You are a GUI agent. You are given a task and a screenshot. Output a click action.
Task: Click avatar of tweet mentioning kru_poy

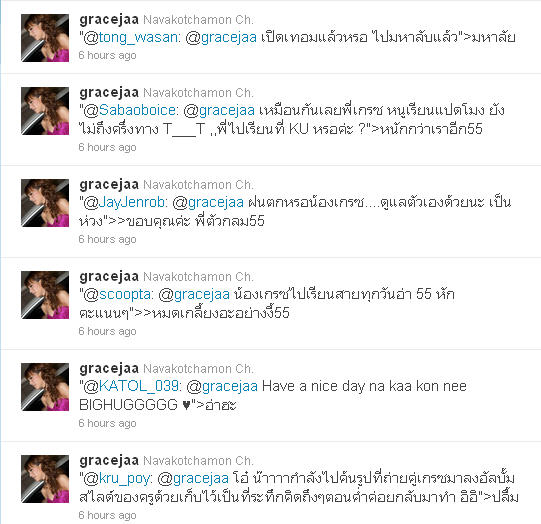tap(45, 479)
